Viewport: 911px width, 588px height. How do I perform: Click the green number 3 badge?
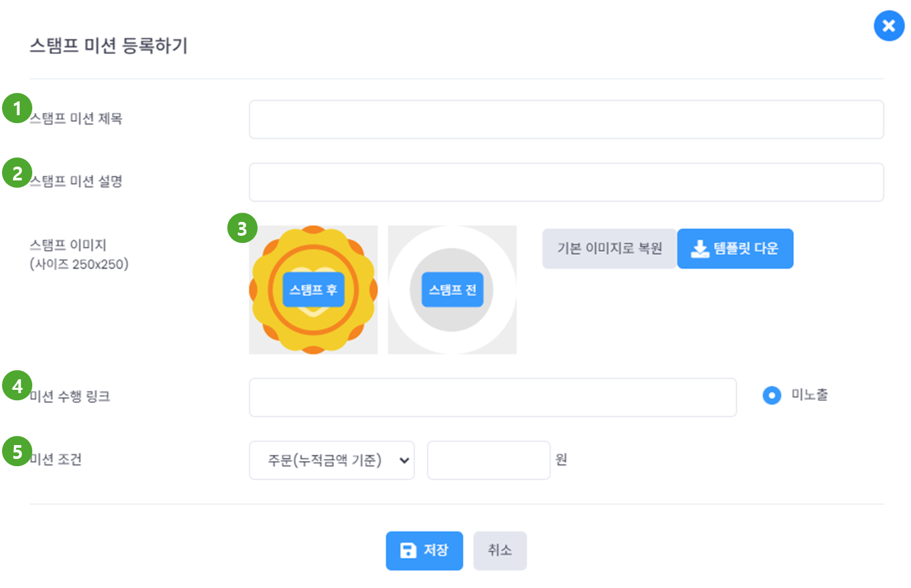pos(242,228)
